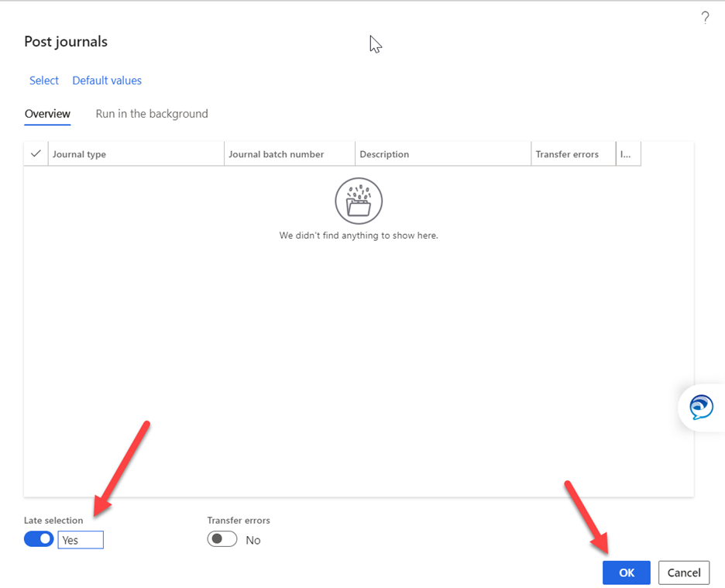Confirm with the OK button
725x588 pixels.
coord(626,573)
